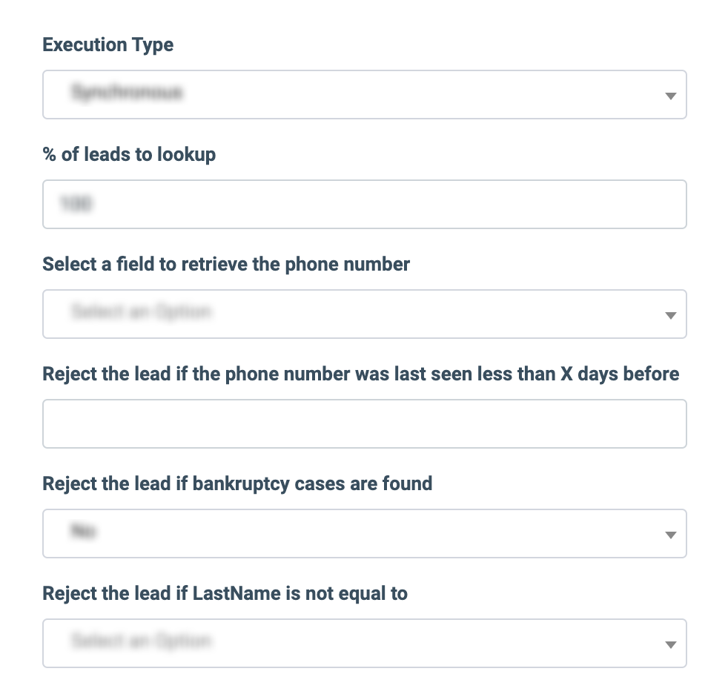Click Select an Option under LastName rule
Image resolution: width=728 pixels, height=700 pixels.
[x=141, y=641]
